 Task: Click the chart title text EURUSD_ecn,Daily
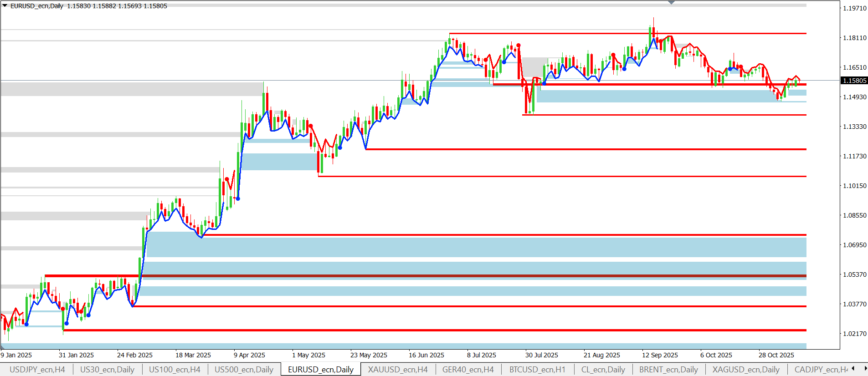tap(36, 6)
